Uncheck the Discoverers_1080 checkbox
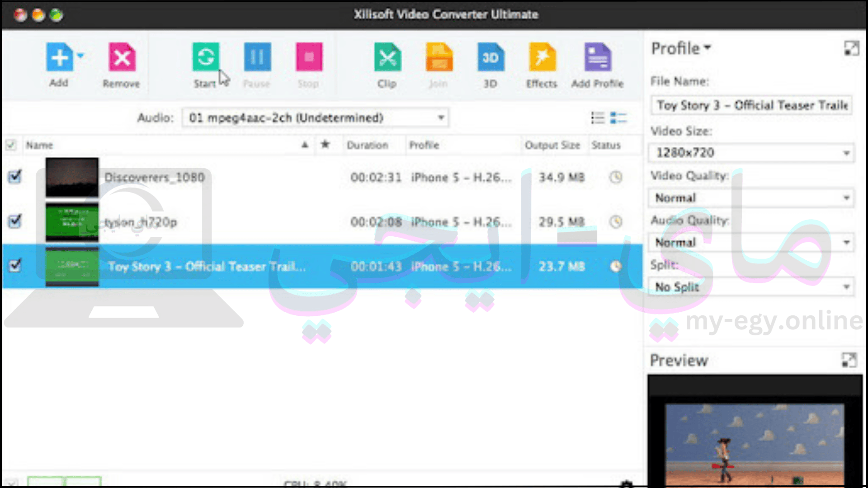Image resolution: width=868 pixels, height=488 pixels. click(x=15, y=176)
